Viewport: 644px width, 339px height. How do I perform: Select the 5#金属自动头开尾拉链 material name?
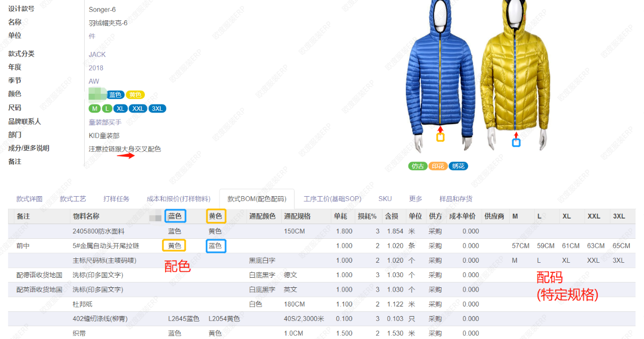pyautogui.click(x=105, y=246)
